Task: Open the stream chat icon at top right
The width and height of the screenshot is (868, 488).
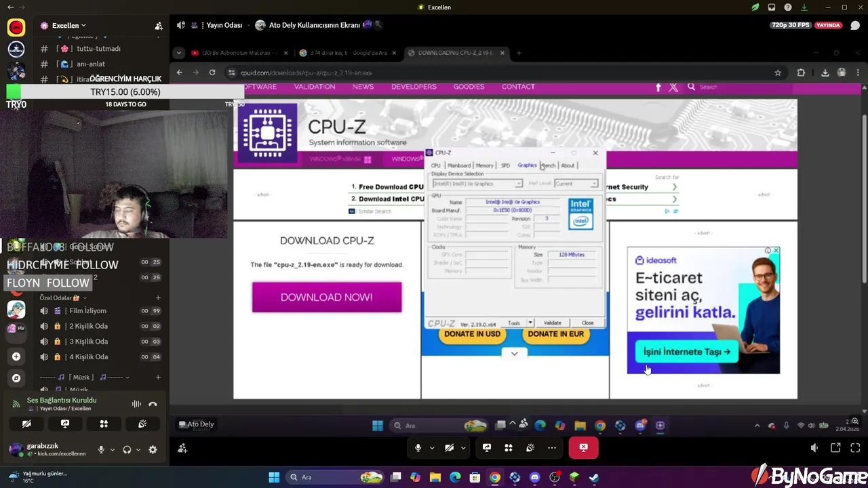Action: (855, 26)
